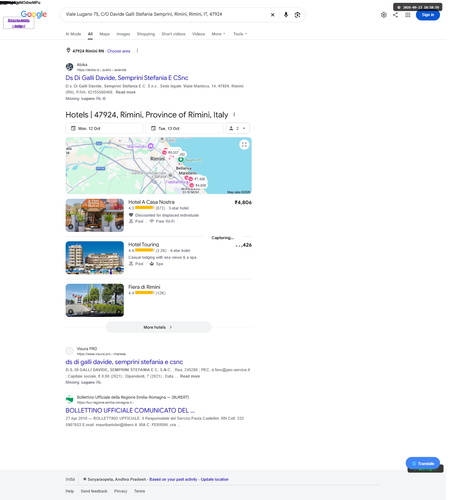
Task: Open Ds Di Galli Davide Atoka result
Action: point(127,78)
